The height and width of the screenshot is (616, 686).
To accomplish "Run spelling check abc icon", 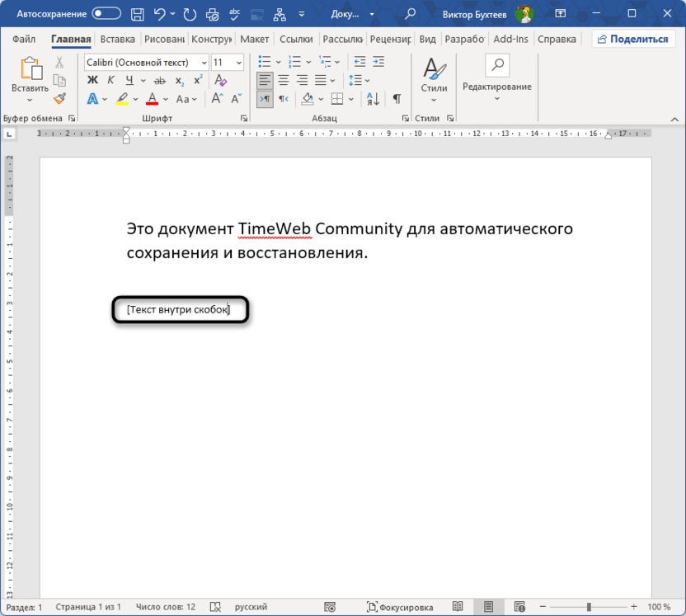I will (x=235, y=15).
